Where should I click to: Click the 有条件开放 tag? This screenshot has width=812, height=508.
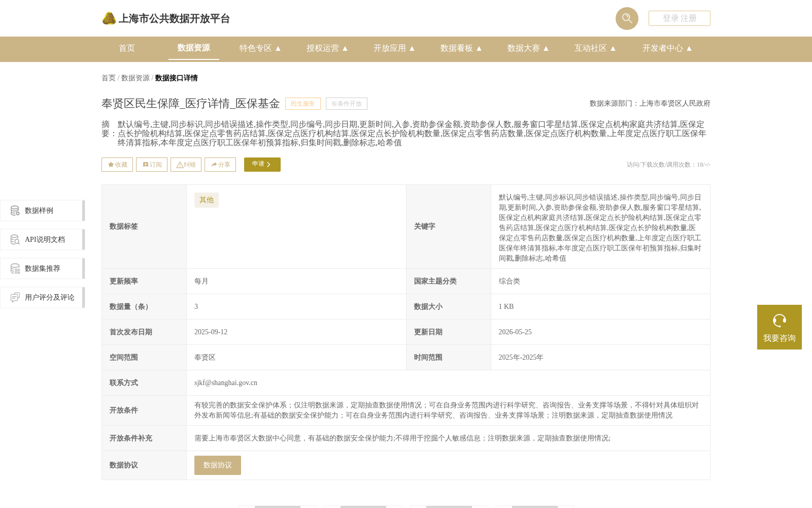point(347,104)
